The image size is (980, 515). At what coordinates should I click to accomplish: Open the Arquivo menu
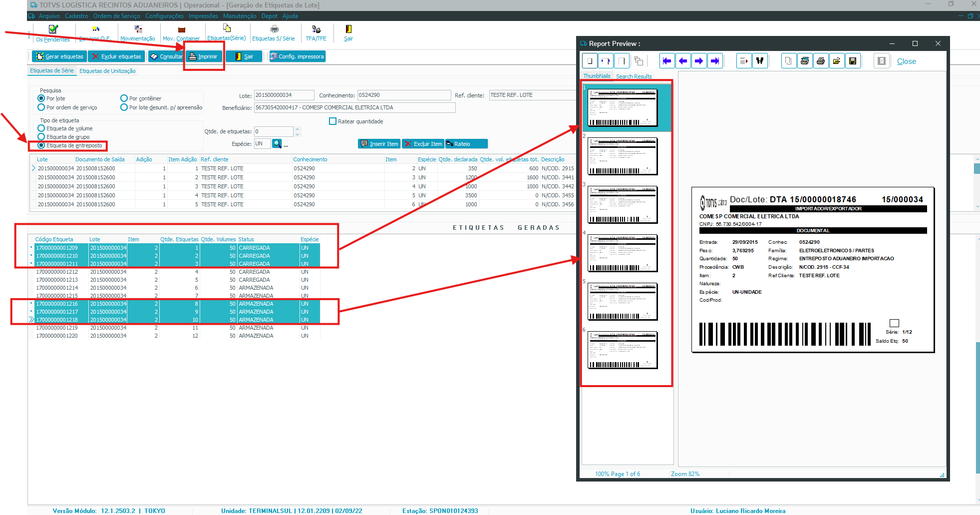coord(49,16)
